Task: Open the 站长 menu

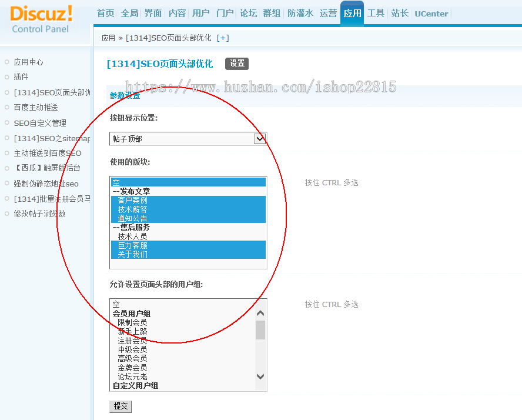Action: tap(399, 13)
